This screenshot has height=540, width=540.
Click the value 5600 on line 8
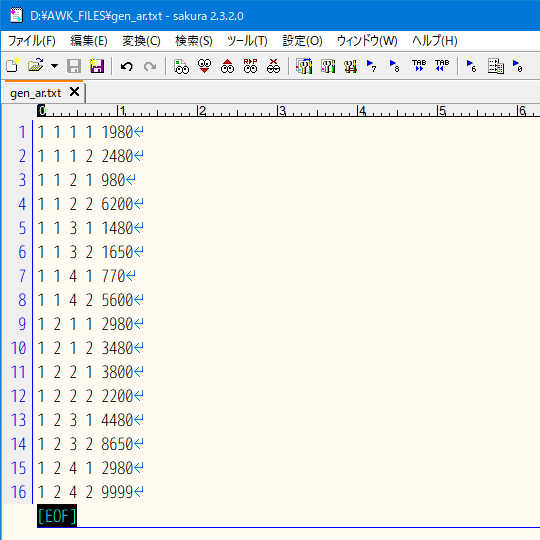[x=117, y=300]
